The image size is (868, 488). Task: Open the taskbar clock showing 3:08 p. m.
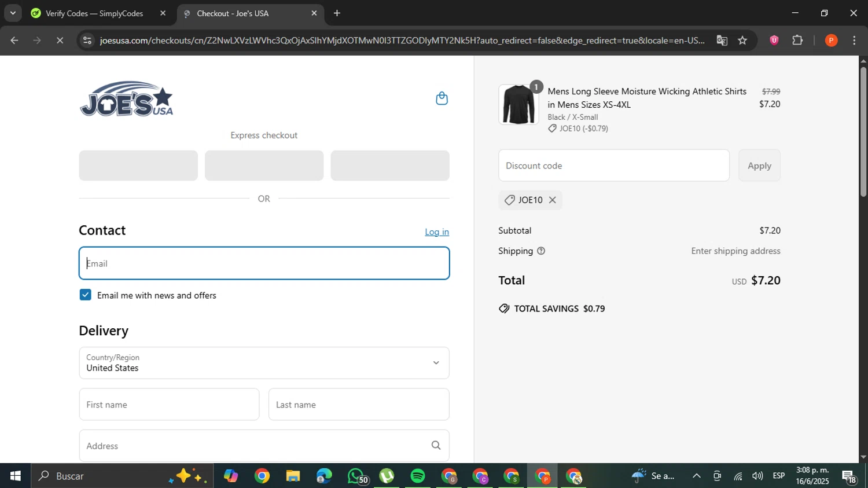[812, 476]
